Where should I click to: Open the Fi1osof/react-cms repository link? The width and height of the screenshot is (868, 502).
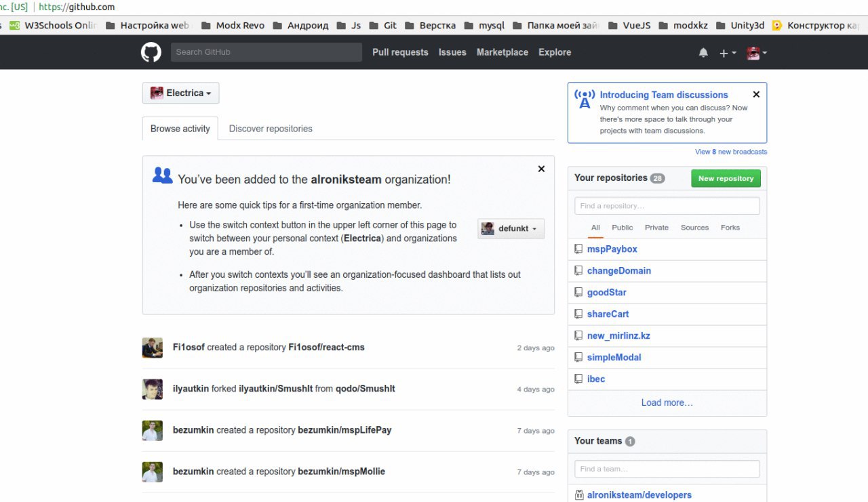pyautogui.click(x=326, y=348)
